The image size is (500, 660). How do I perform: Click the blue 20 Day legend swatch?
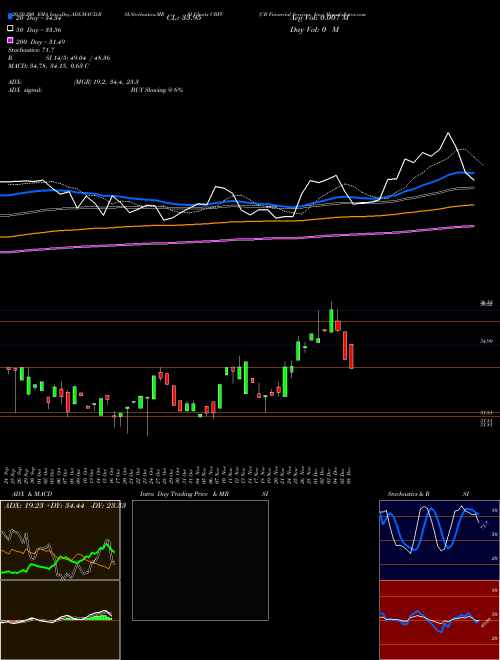[x=10, y=17]
